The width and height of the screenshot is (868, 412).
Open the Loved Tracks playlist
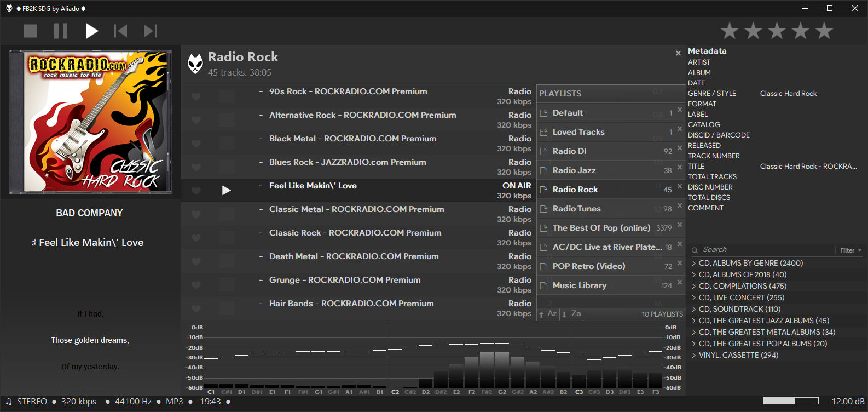[578, 132]
